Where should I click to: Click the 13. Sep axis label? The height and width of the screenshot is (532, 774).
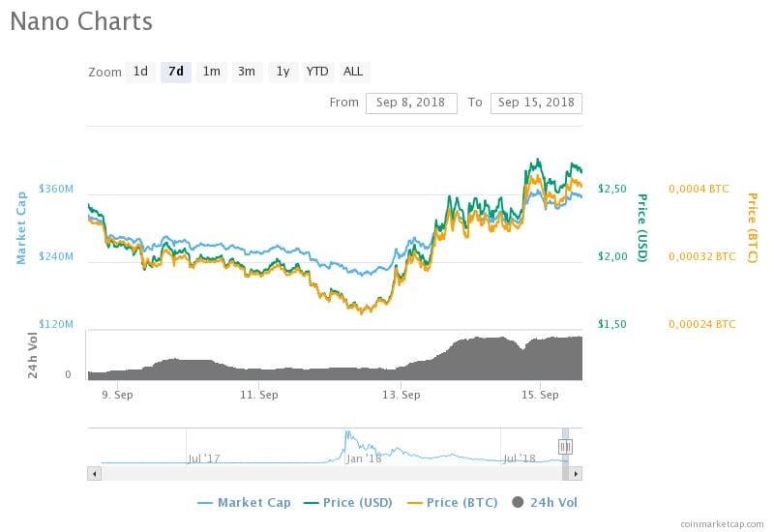402,395
